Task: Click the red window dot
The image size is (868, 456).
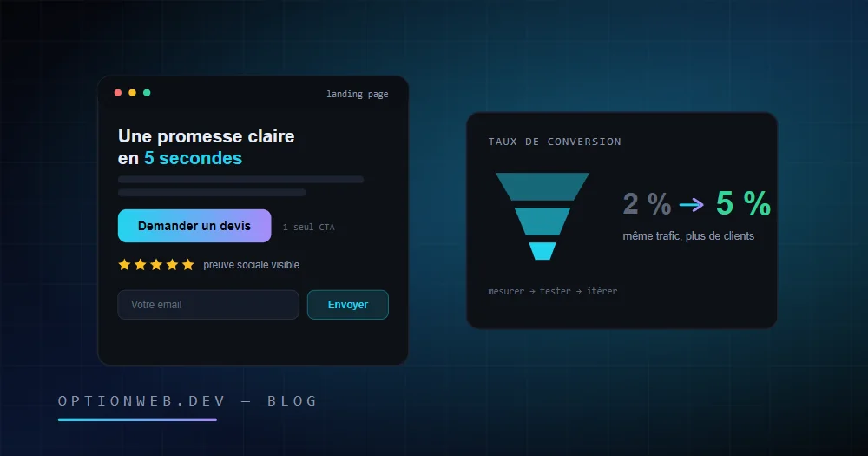Action: (x=118, y=93)
